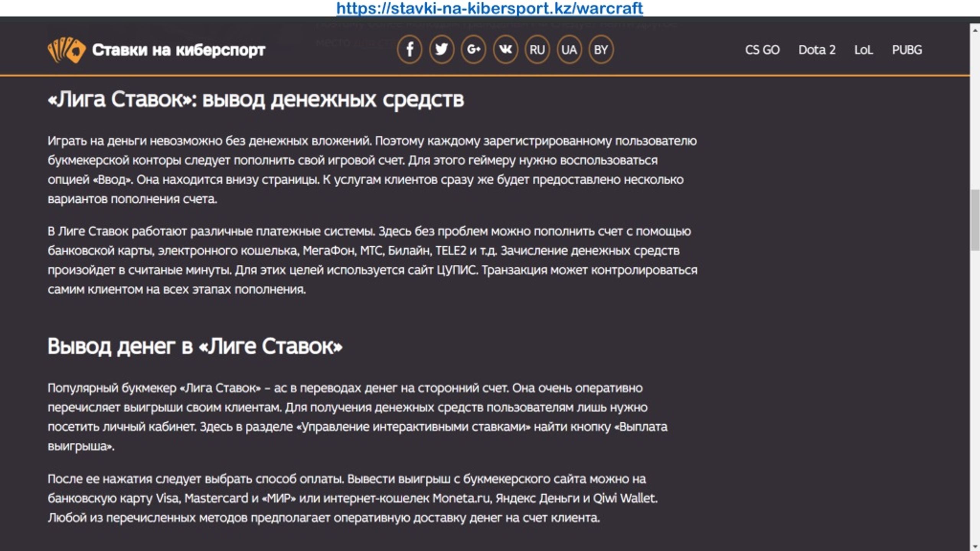Share page via Twitter icon
Viewport: 980px width, 551px height.
pos(441,50)
